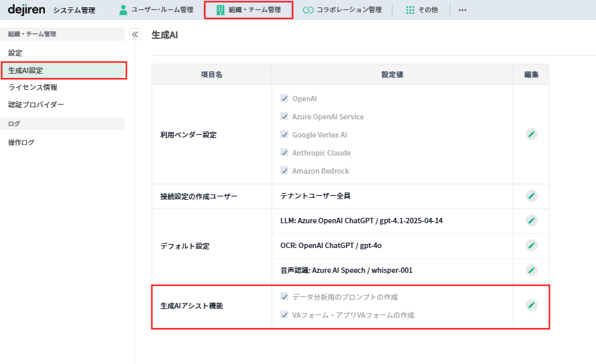
Task: Toggle the OpenAI vendor checkbox
Action: point(284,99)
